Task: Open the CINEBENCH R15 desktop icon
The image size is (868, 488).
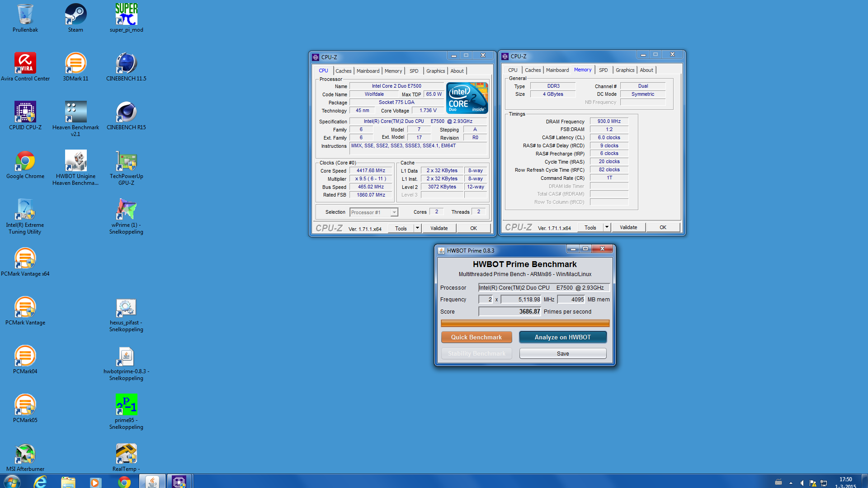Action: tap(126, 116)
